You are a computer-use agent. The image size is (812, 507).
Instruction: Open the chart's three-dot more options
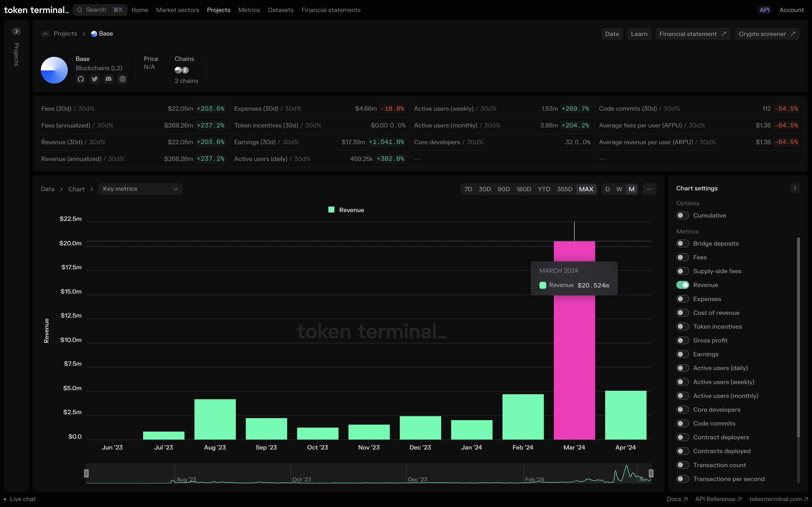649,189
